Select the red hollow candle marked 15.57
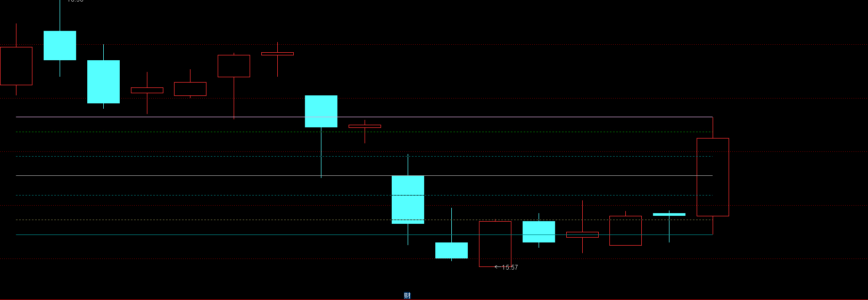 (x=495, y=244)
